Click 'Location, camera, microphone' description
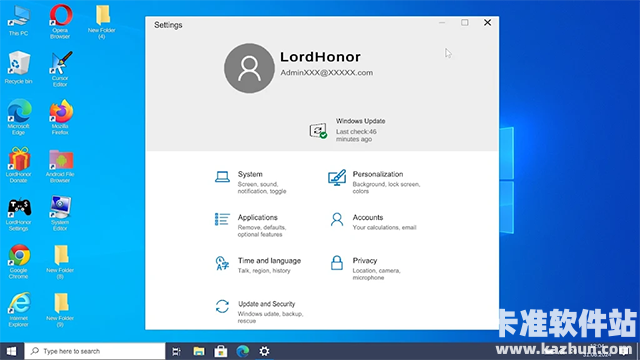 376,274
